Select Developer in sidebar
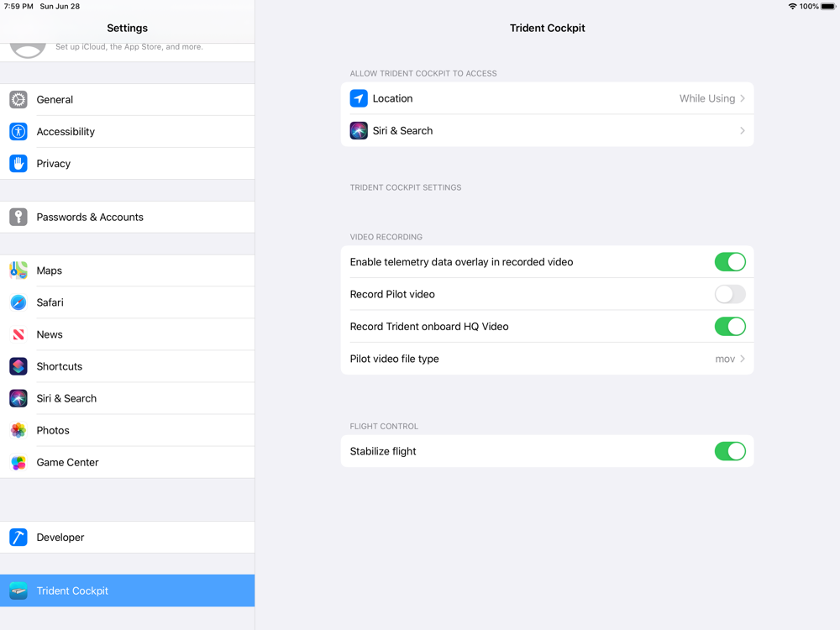840x630 pixels. [128, 538]
